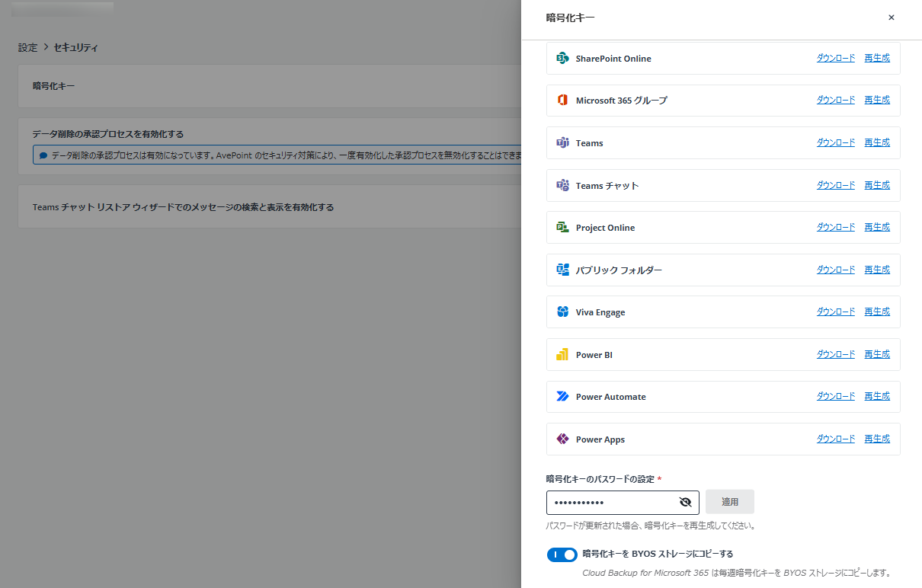Click the Viva Engage row label
This screenshot has height=588, width=922.
(600, 312)
